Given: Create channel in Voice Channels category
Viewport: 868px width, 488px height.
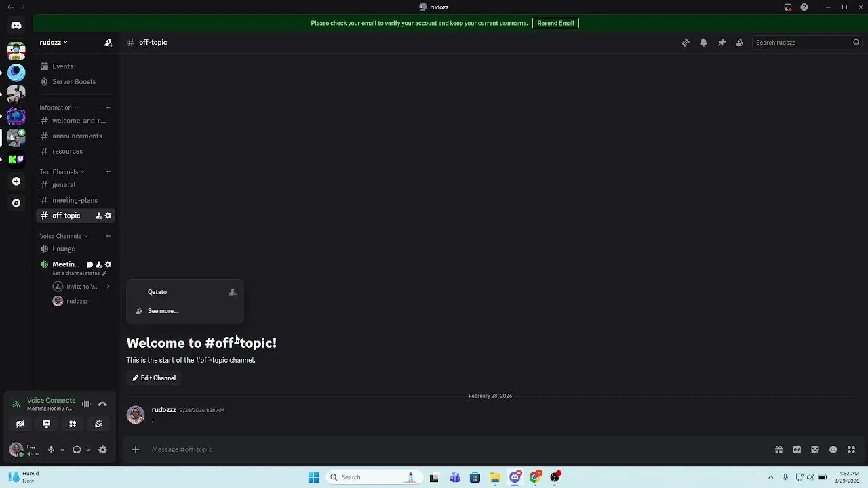Looking at the screenshot, I should [108, 236].
